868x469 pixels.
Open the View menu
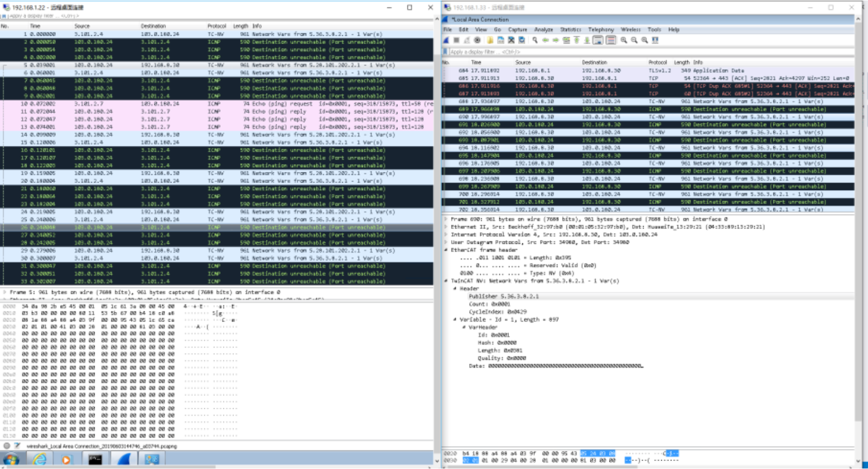click(x=481, y=30)
